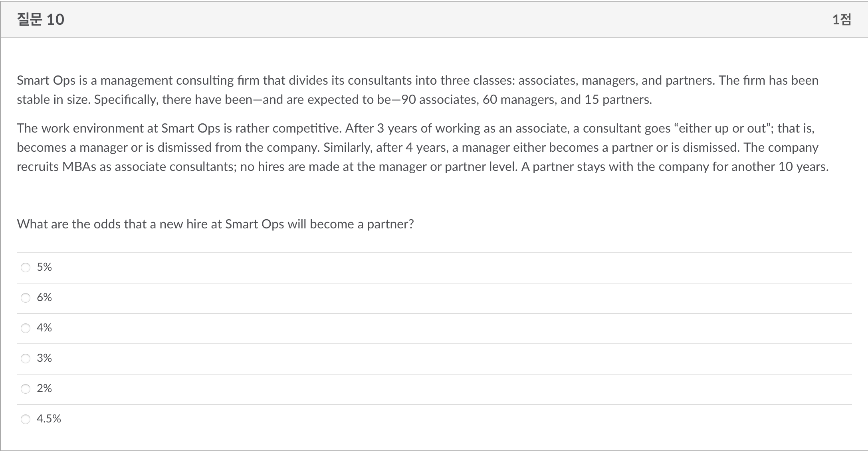This screenshot has height=452, width=868.
Task: Click the "2%" answer label text
Action: [x=44, y=389]
